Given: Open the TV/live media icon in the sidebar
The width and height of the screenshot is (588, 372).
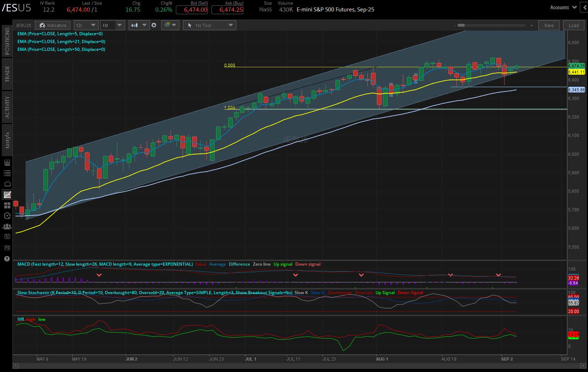Looking at the screenshot, I should click(x=7, y=184).
